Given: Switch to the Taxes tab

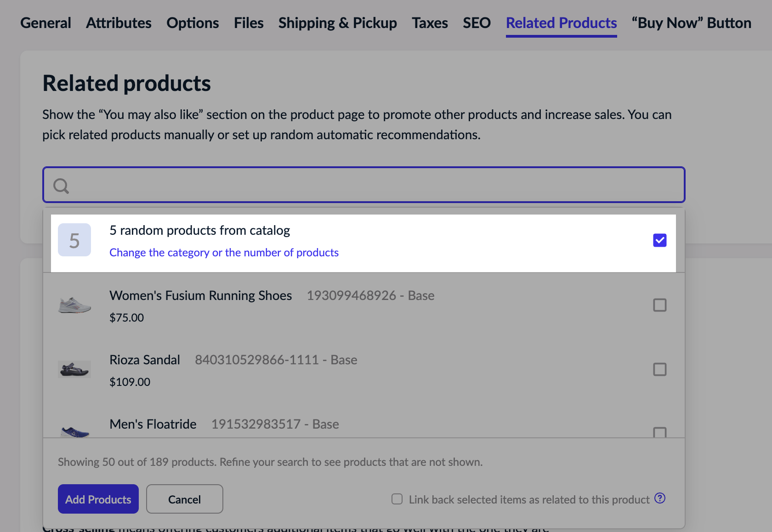Looking at the screenshot, I should [430, 23].
